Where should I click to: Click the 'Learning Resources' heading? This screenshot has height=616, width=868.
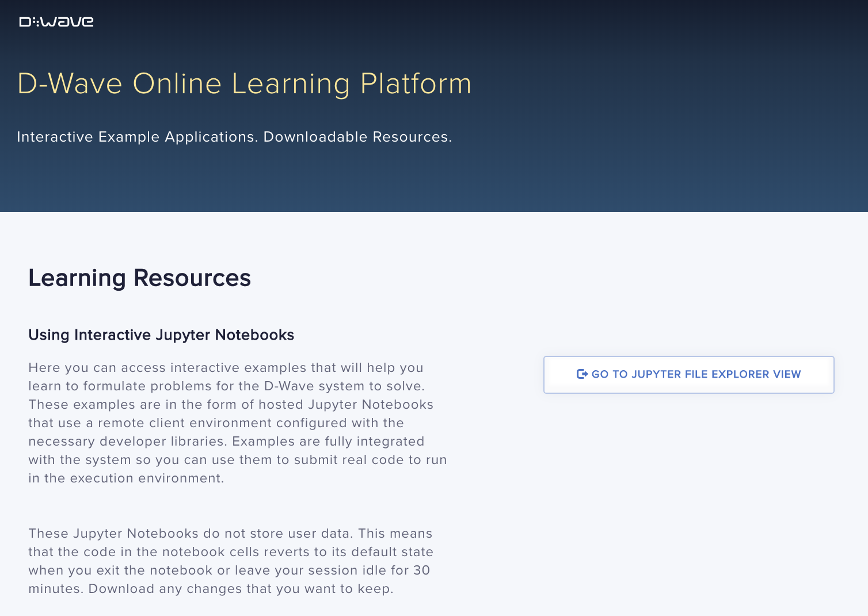140,278
